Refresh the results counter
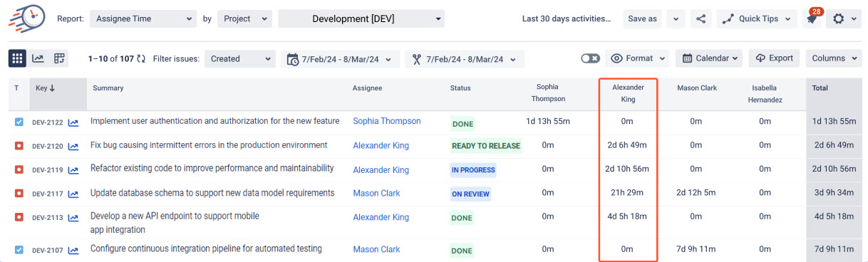 141,59
